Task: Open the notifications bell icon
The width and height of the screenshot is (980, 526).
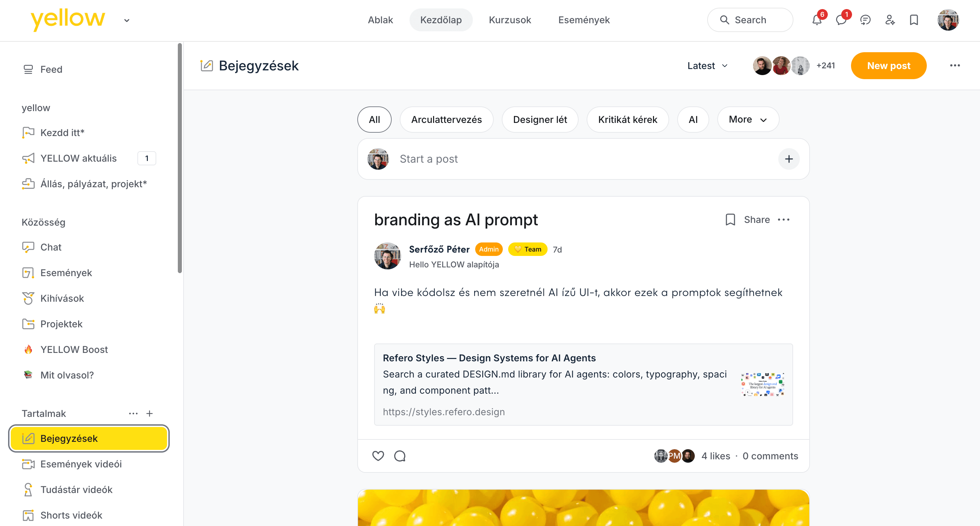Action: tap(817, 20)
